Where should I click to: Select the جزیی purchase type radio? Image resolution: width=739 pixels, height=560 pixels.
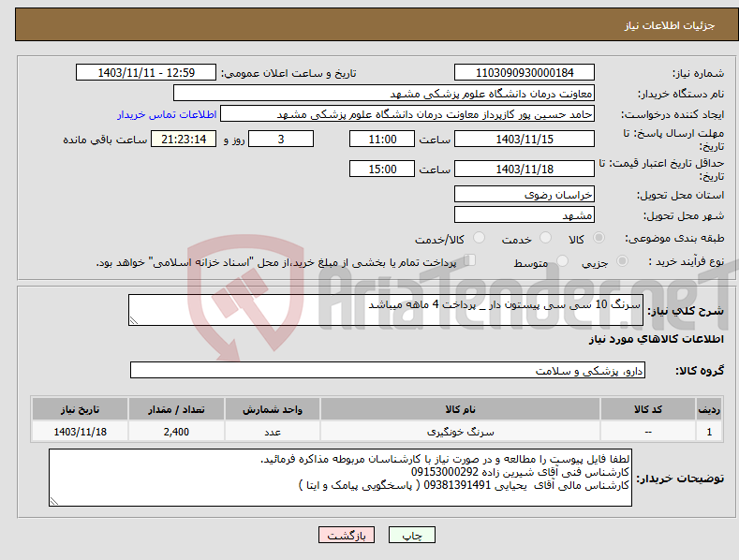pos(622,260)
